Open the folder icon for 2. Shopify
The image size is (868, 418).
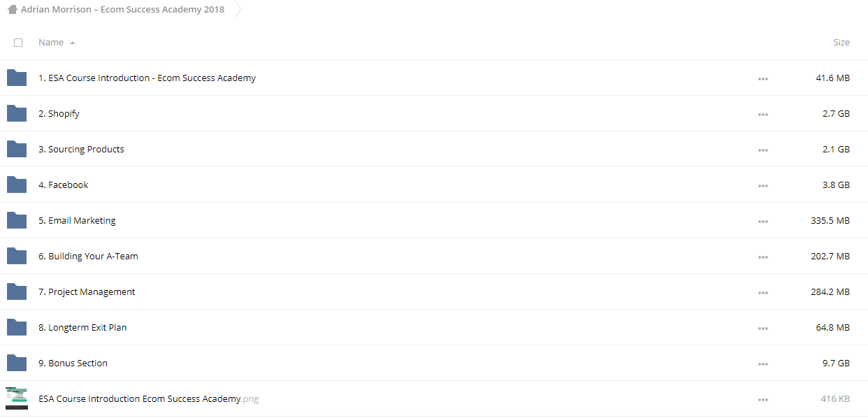coord(17,113)
